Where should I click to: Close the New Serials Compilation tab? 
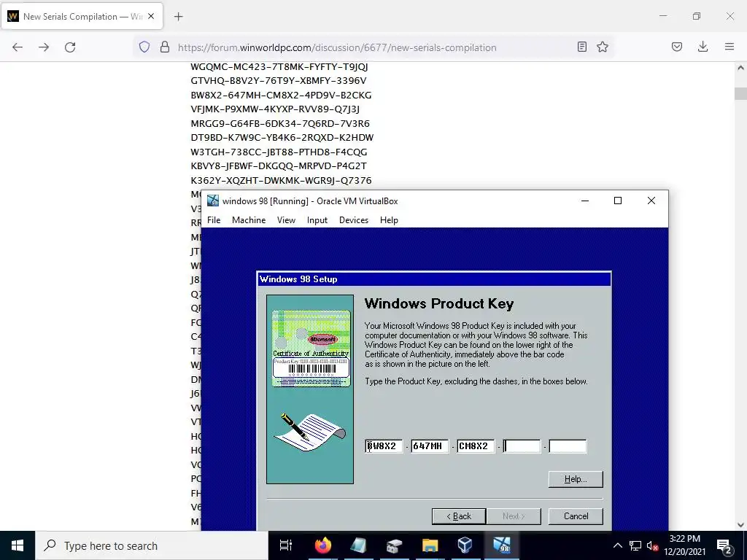click(151, 16)
